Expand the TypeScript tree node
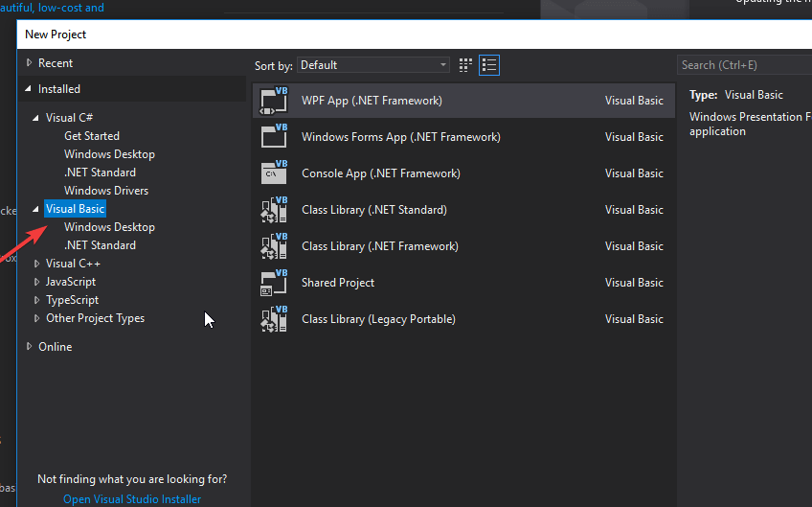812x507 pixels. pos(36,300)
